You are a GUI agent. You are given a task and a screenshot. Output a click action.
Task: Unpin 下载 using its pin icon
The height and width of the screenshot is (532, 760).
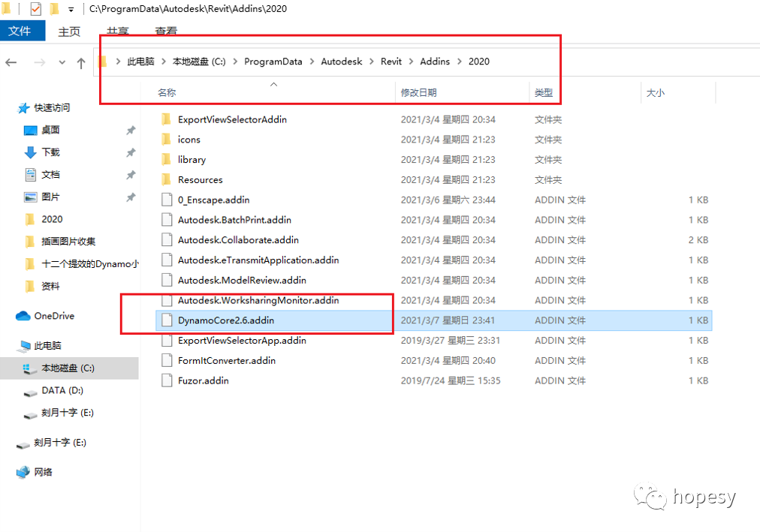click(x=131, y=152)
